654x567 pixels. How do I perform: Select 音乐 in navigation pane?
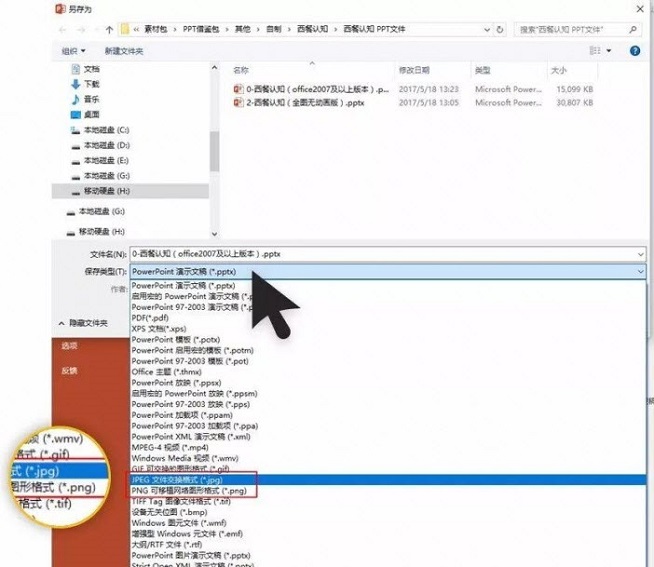(x=92, y=99)
